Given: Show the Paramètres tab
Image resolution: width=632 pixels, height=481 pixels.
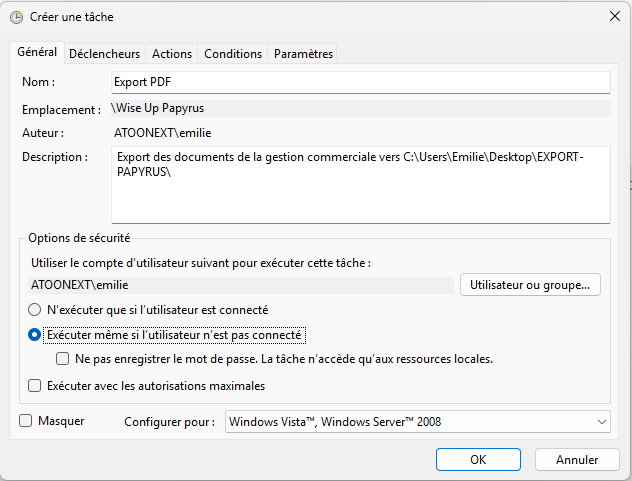Looking at the screenshot, I should (x=304, y=54).
